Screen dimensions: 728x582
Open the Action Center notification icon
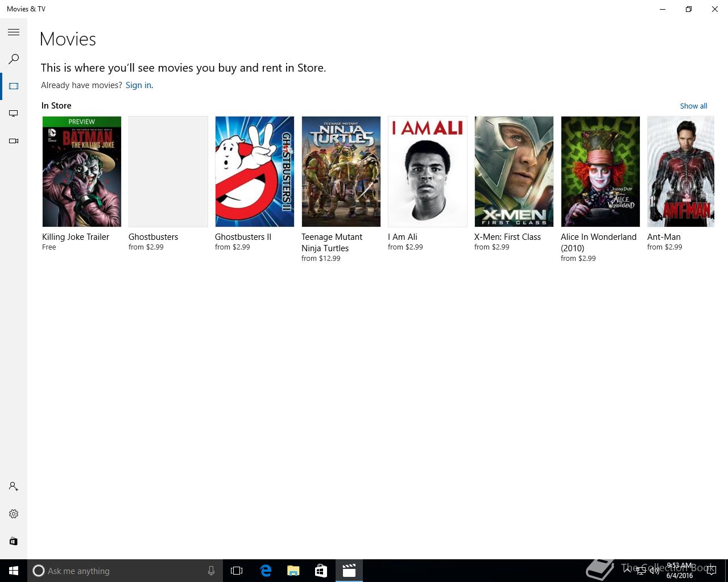(x=711, y=571)
